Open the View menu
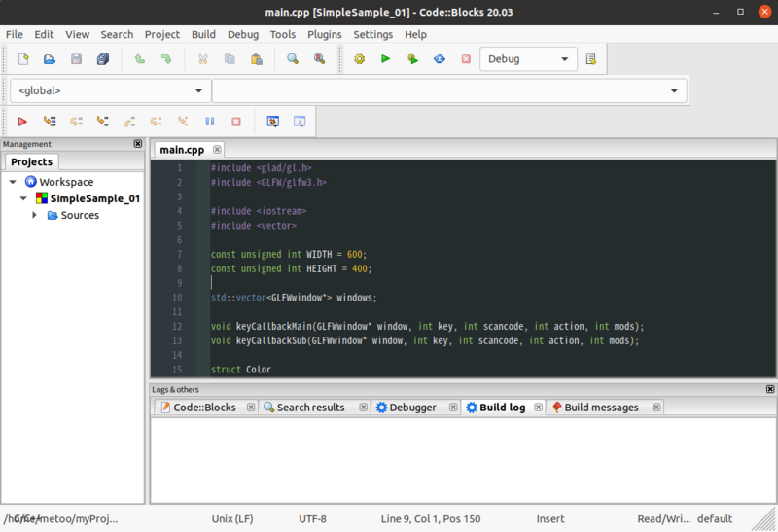The image size is (778, 532). tap(78, 34)
